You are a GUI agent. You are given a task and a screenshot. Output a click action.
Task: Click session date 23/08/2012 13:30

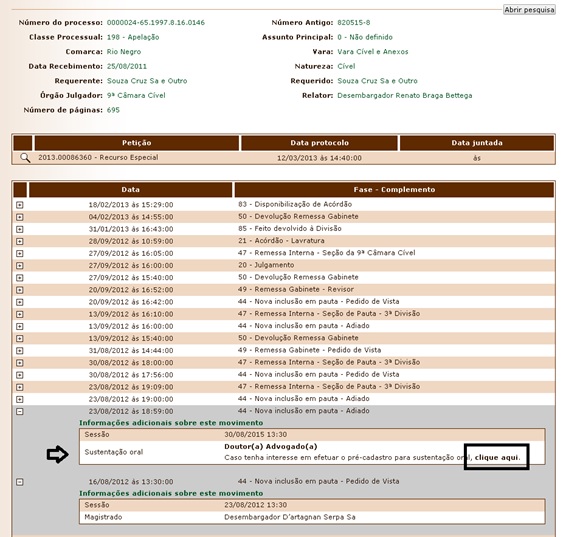[x=256, y=505]
